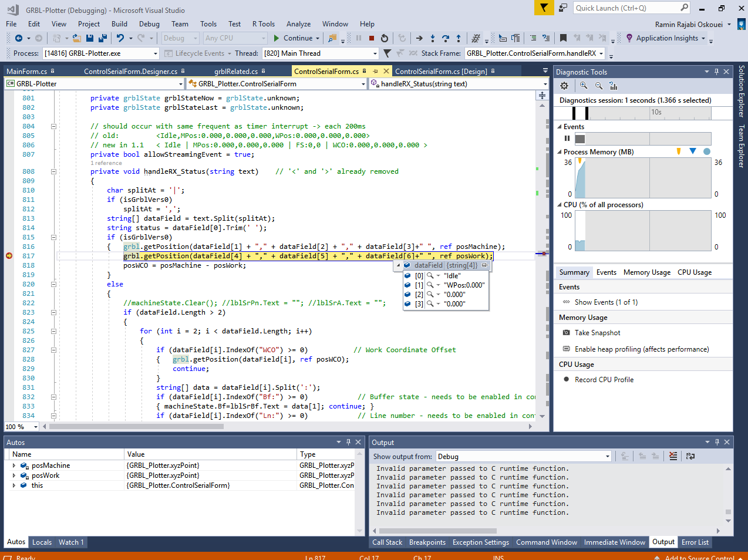Open the Debug menu
This screenshot has width=748, height=560.
tap(149, 24)
